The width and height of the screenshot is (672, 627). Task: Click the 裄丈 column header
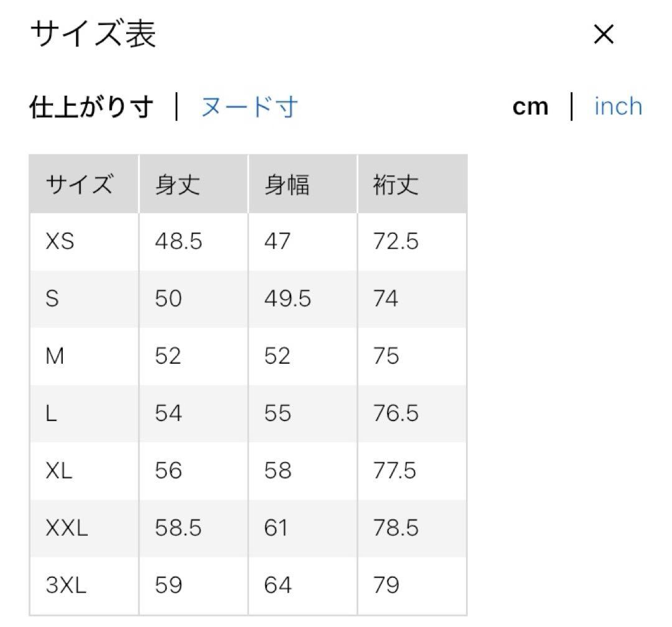point(396,185)
